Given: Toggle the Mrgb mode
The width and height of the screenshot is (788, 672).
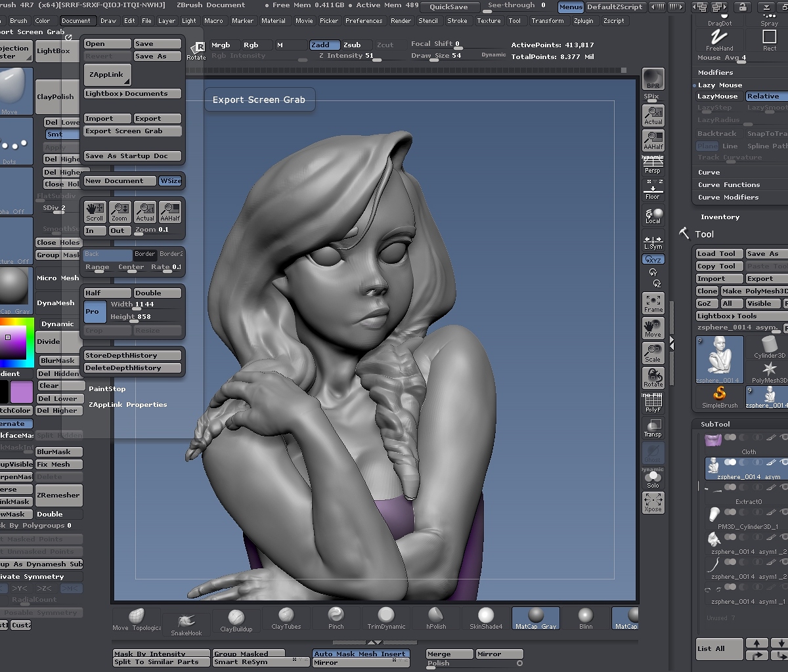Looking at the screenshot, I should coord(225,45).
